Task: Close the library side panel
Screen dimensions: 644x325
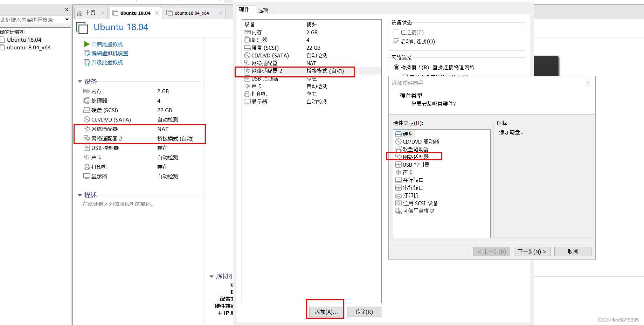Action: click(x=67, y=10)
